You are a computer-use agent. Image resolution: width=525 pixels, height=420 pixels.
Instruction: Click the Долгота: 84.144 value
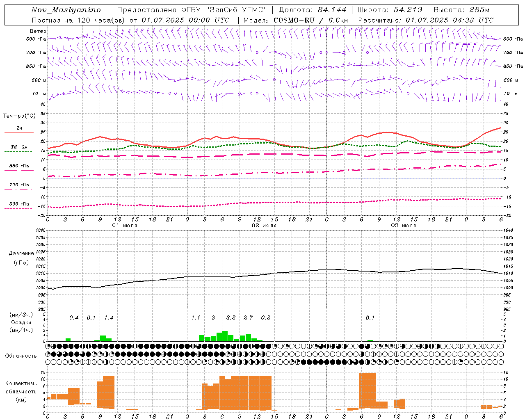click(313, 10)
